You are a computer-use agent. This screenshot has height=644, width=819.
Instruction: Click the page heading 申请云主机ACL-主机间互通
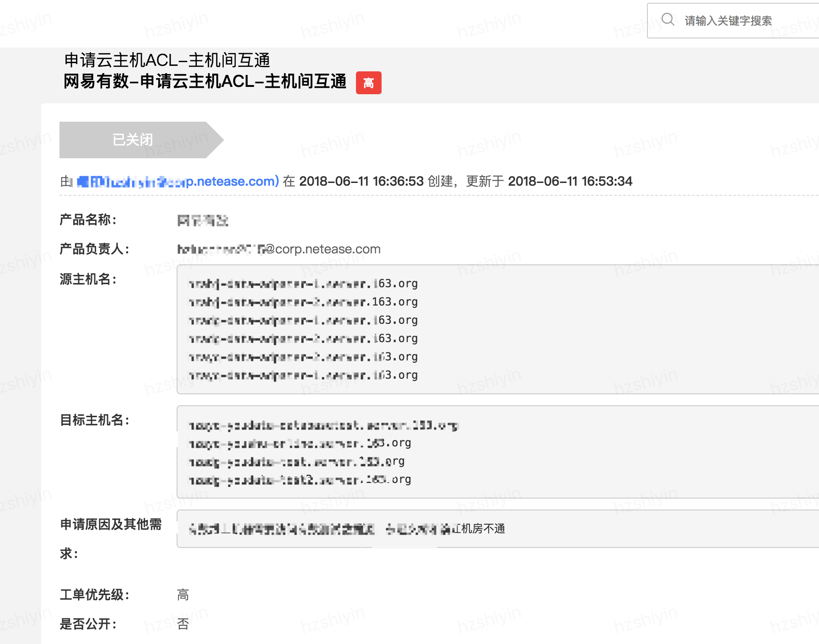[x=167, y=60]
